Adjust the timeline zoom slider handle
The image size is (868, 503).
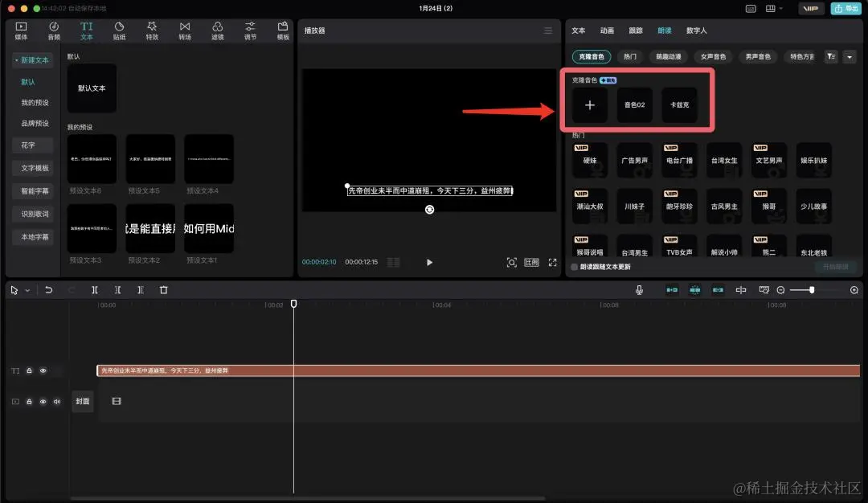point(812,290)
